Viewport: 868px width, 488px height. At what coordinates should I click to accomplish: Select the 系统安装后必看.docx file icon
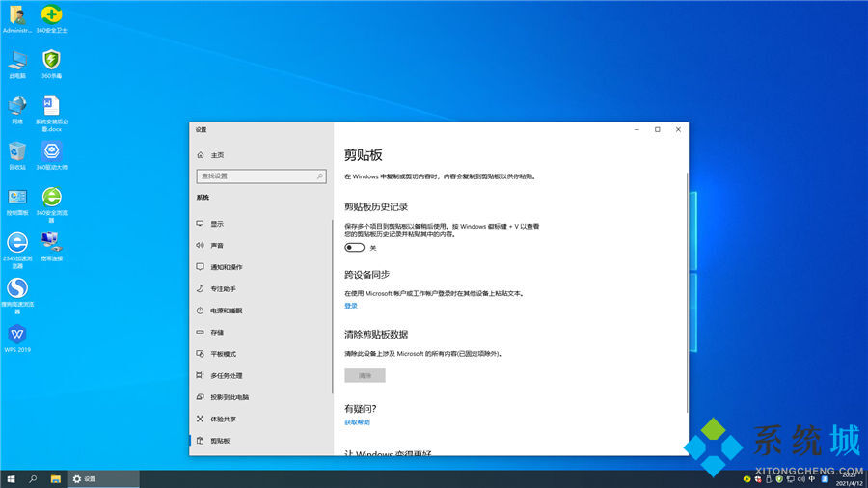[x=51, y=114]
